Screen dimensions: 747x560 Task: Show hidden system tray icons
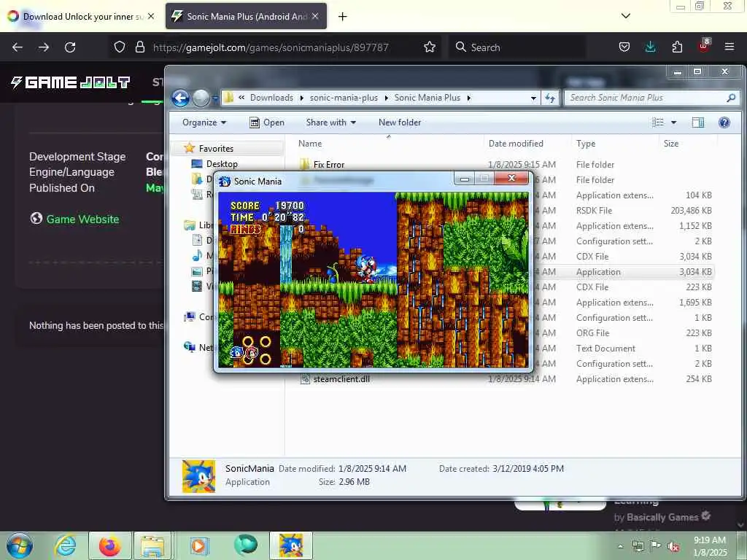[620, 547]
